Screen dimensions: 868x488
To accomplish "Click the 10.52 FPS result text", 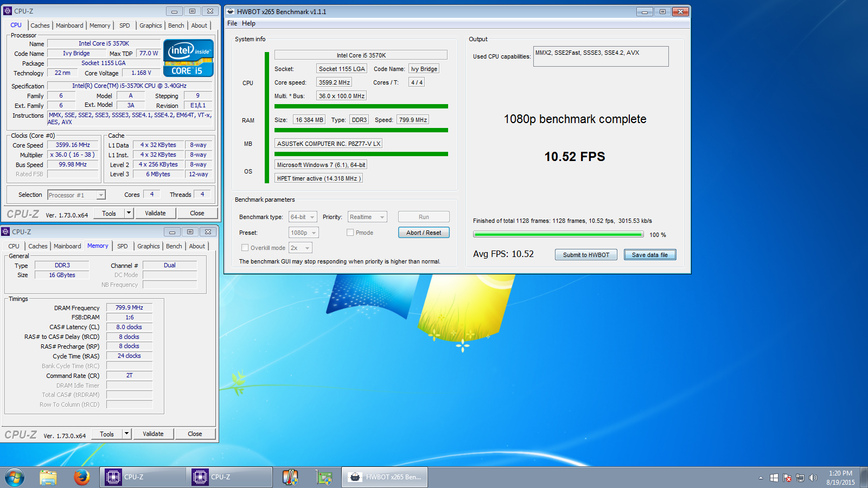I will (x=575, y=157).
